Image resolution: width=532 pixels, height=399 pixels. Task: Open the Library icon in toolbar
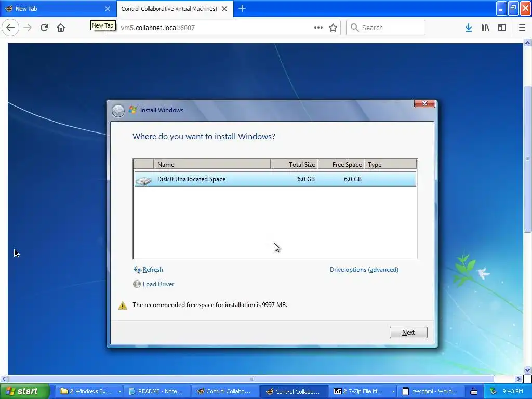click(x=485, y=28)
